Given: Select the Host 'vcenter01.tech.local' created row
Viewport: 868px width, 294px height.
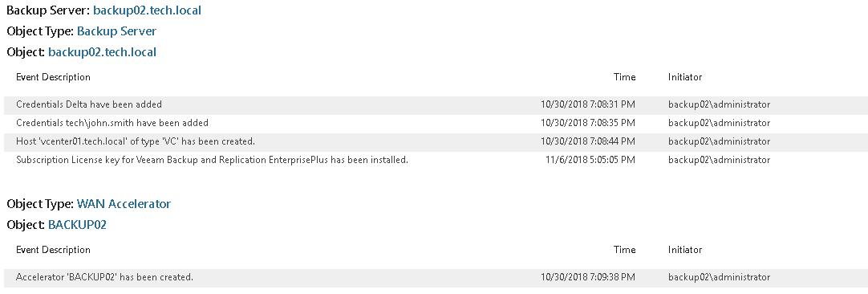Looking at the screenshot, I should point(434,141).
